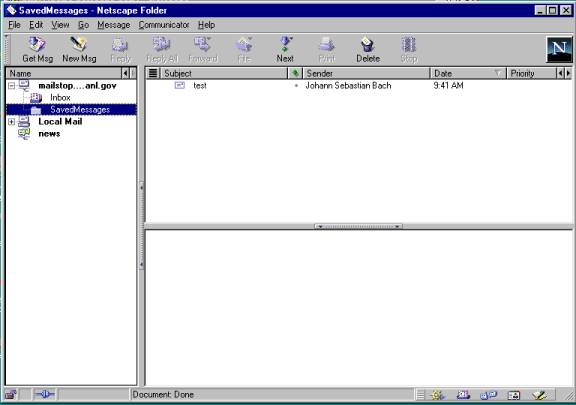576x405 pixels.
Task: Click the Document: Done status text
Action: (163, 395)
